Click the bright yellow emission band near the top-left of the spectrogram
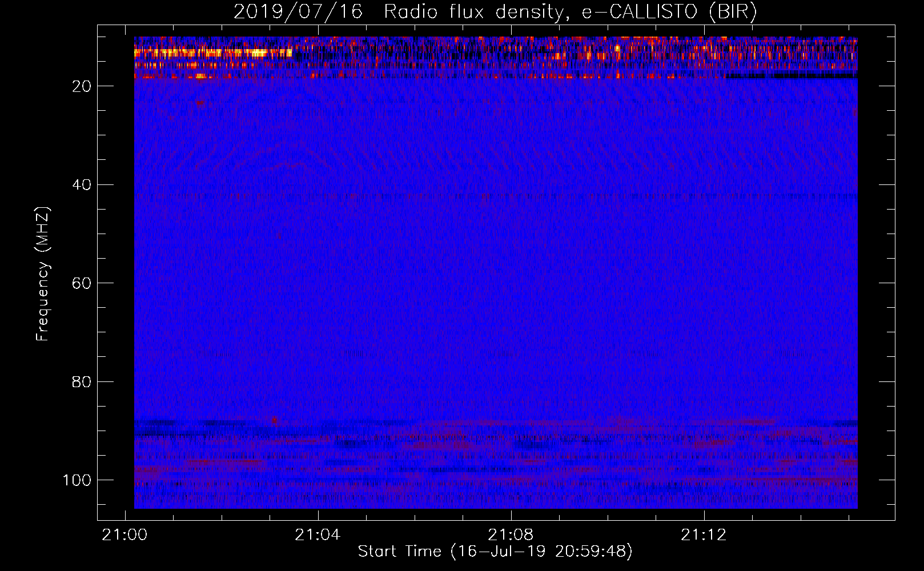The width and height of the screenshot is (924, 571). pyautogui.click(x=213, y=53)
